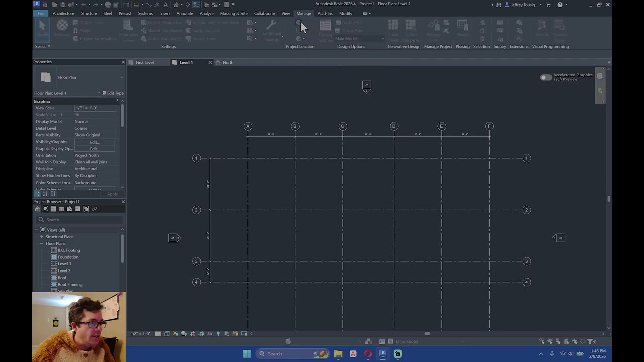Click the Revit icon in the taskbar

(x=383, y=354)
